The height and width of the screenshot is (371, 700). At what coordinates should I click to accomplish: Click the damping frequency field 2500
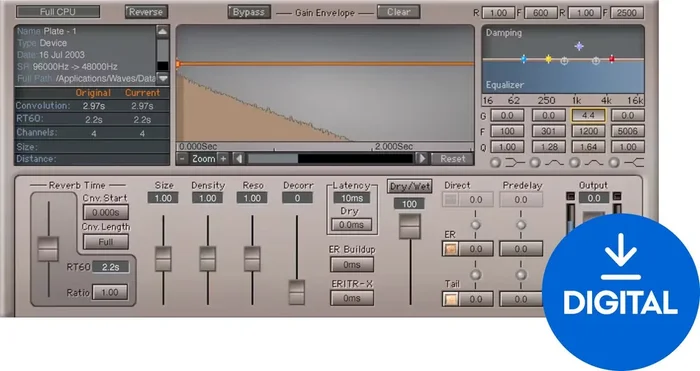tap(627, 13)
